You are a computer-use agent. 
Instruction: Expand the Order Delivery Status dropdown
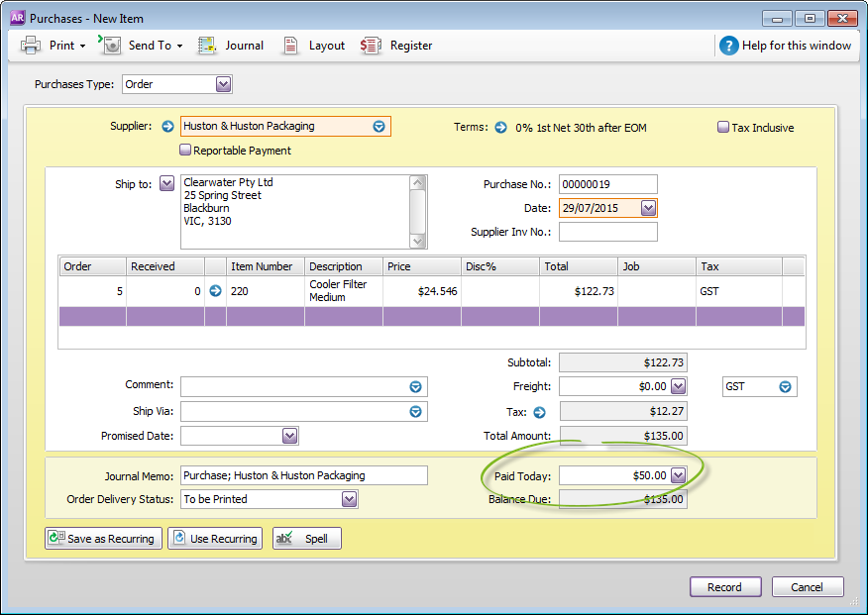click(x=349, y=500)
